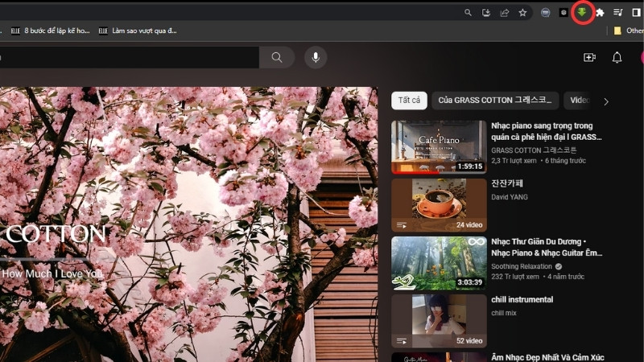The image size is (644, 362).
Task: Start voice search with the microphone icon
Action: (x=316, y=57)
